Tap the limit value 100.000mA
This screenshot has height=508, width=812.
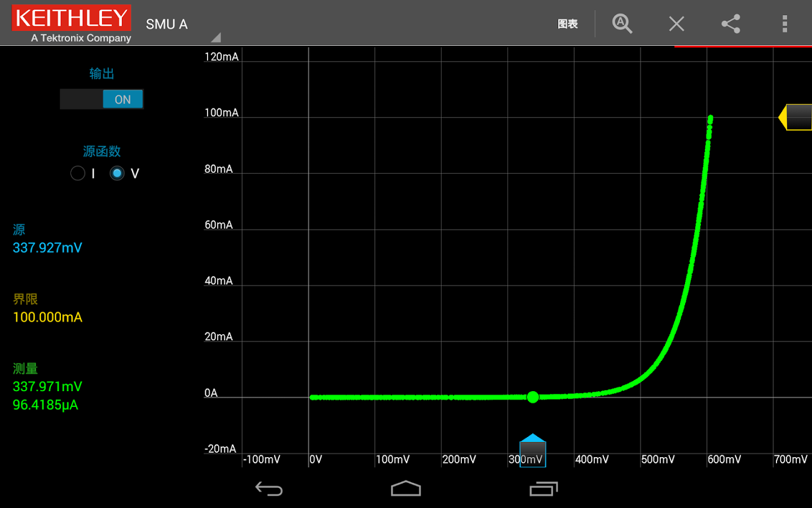tap(47, 317)
